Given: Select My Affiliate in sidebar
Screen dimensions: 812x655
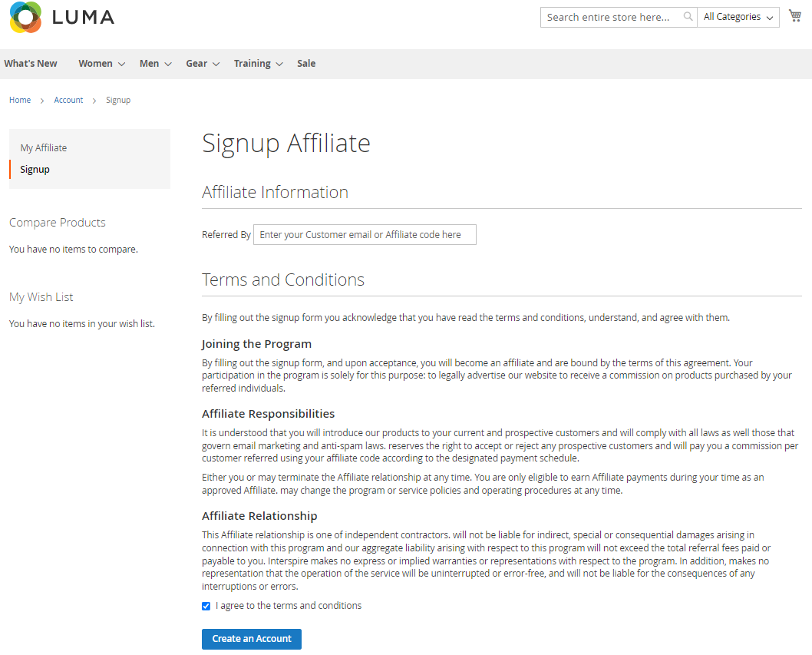Looking at the screenshot, I should [x=44, y=148].
